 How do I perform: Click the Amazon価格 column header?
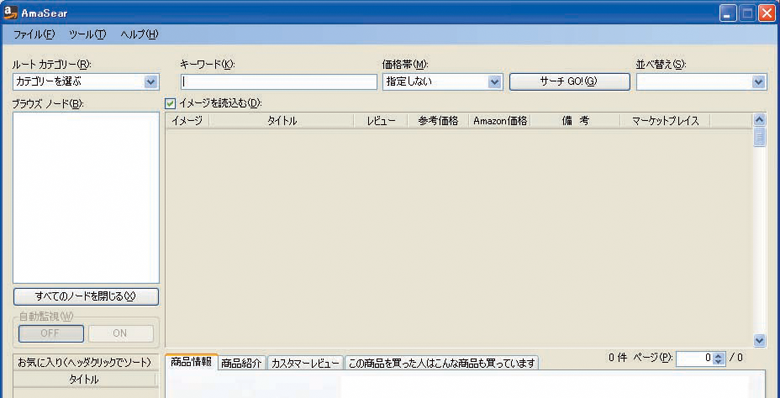pyautogui.click(x=500, y=120)
